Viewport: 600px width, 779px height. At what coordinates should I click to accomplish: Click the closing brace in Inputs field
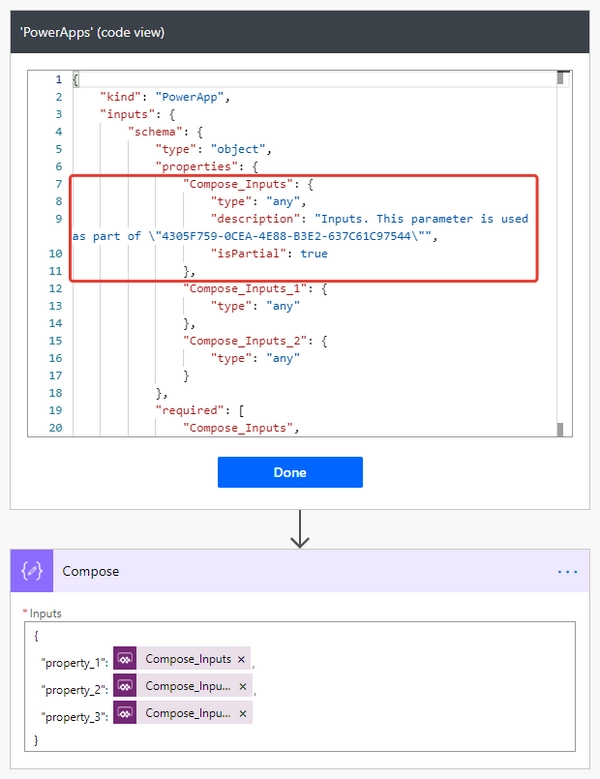(x=36, y=740)
